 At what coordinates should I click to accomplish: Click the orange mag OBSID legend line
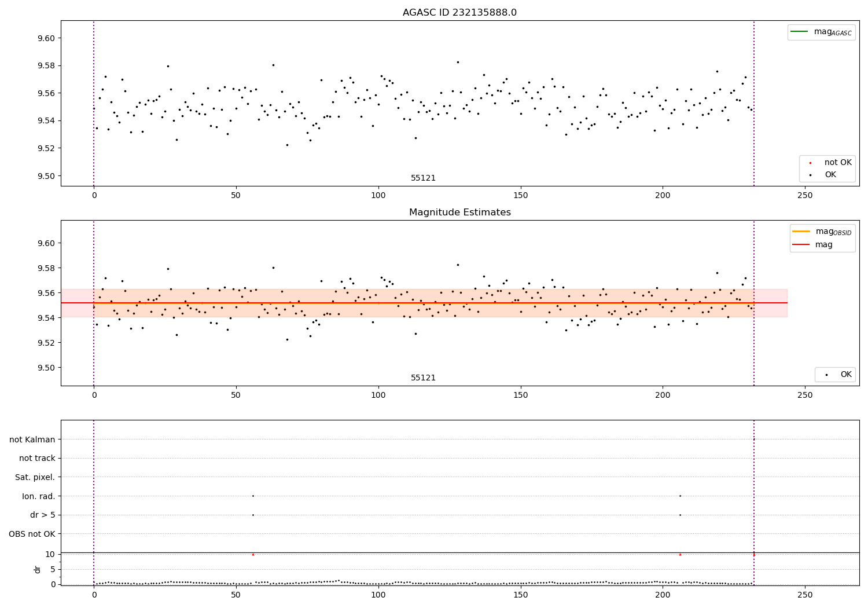[801, 231]
